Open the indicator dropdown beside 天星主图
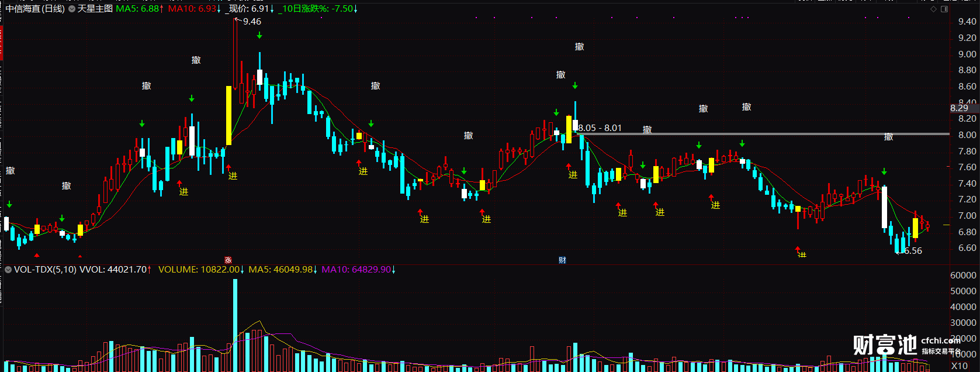This screenshot has width=980, height=372. tap(72, 9)
